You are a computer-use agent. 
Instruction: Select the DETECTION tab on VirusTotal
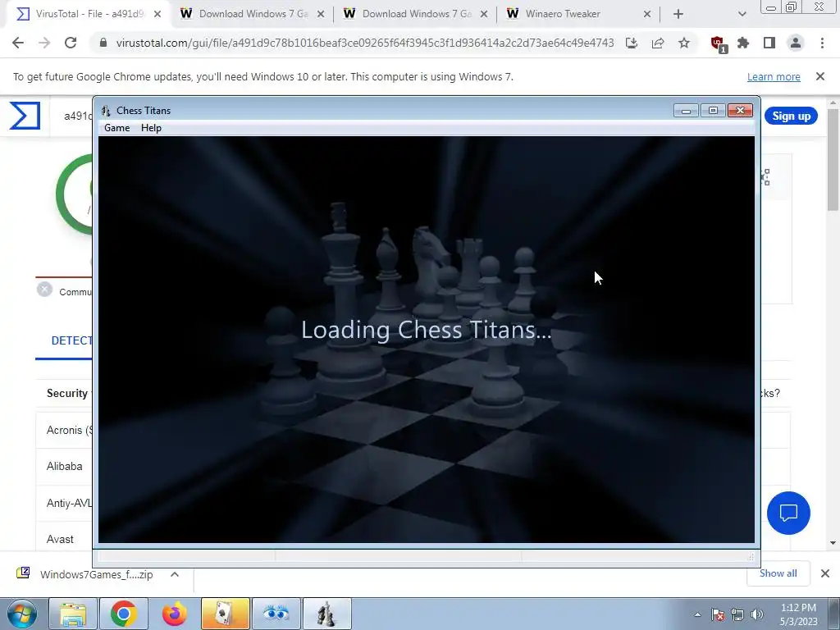click(71, 340)
